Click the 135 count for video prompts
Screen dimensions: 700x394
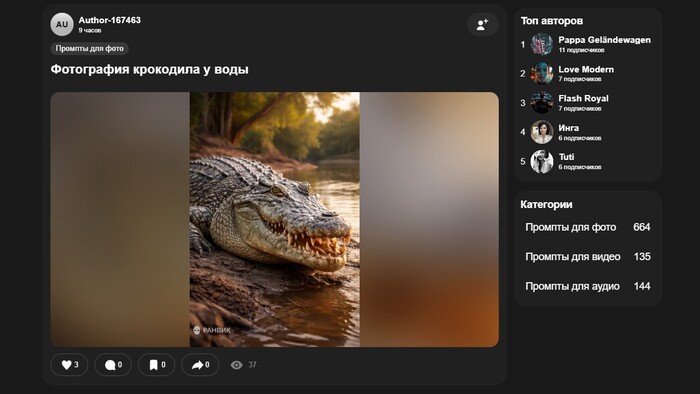coord(642,257)
